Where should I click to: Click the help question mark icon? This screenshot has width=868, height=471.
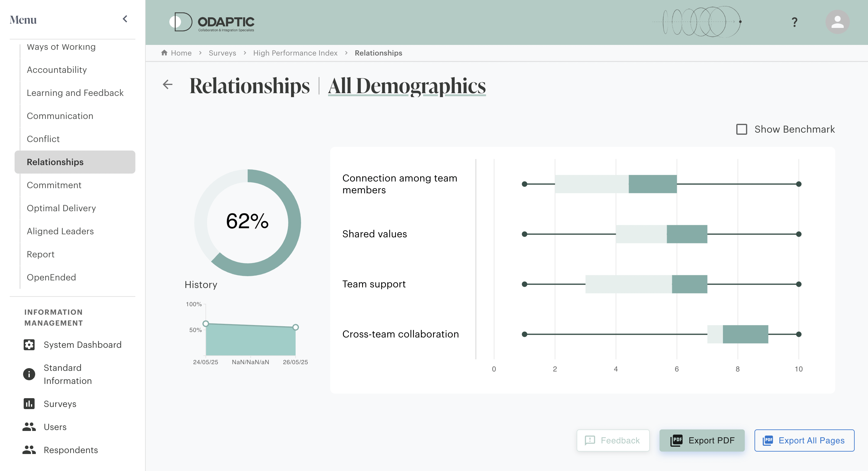tap(794, 22)
